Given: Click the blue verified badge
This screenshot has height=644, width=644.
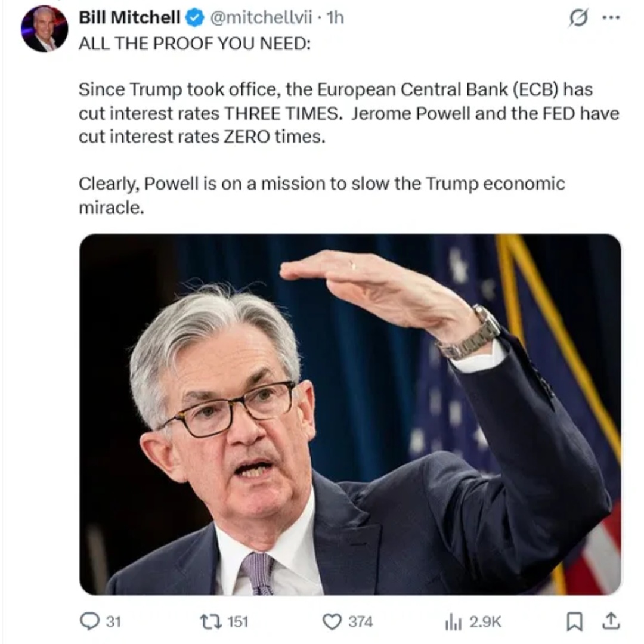Looking at the screenshot, I should (195, 18).
